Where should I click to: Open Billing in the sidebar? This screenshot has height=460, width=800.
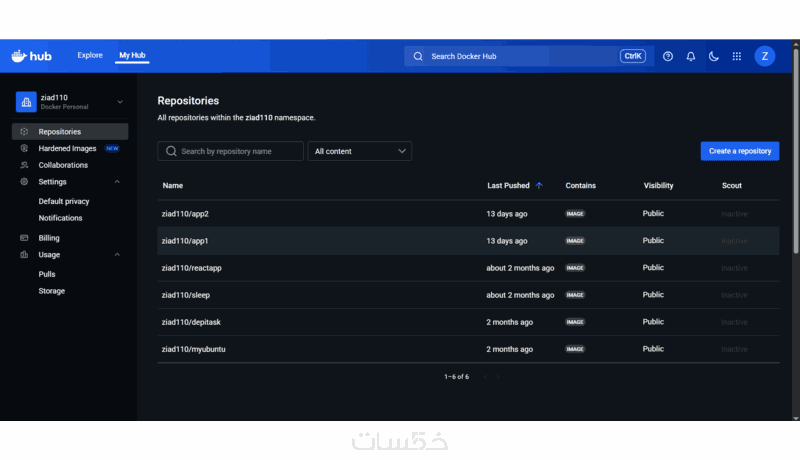(49, 238)
